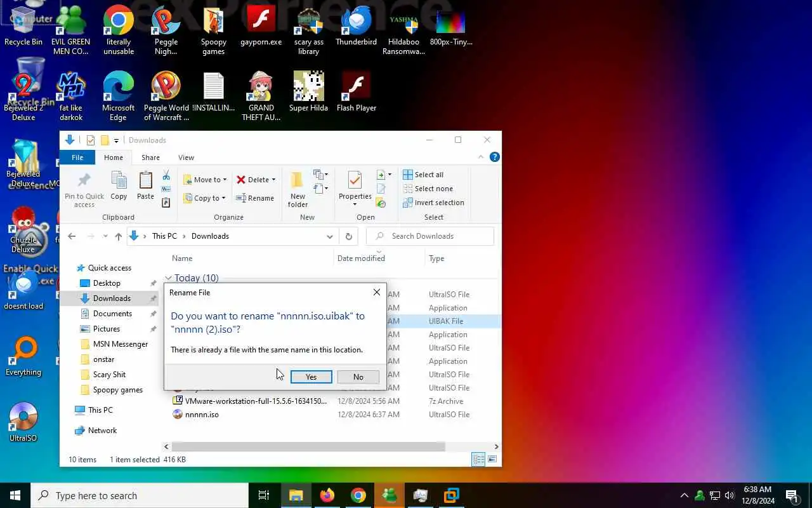Viewport: 812px width, 508px height.
Task: Switch to Details view icon
Action: tap(478, 459)
